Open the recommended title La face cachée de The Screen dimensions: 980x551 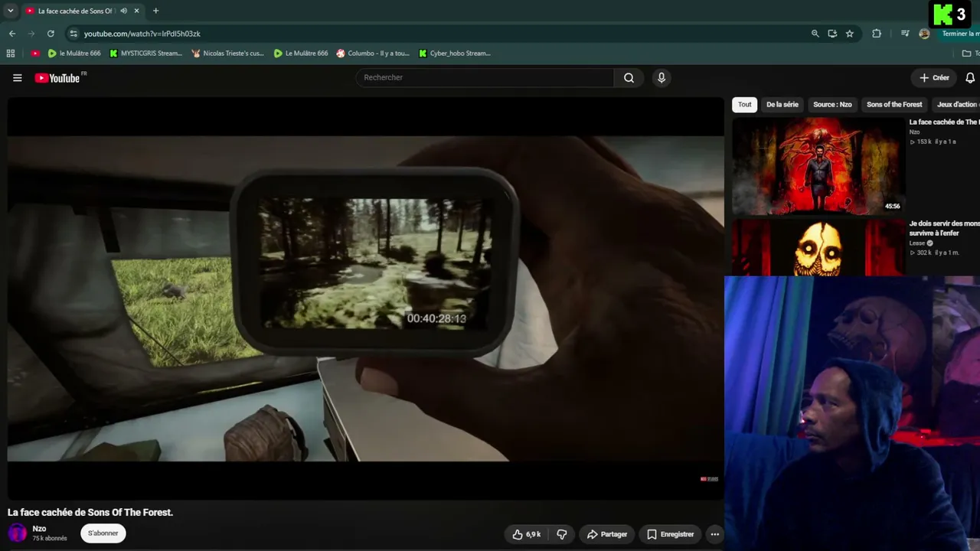pyautogui.click(x=944, y=122)
